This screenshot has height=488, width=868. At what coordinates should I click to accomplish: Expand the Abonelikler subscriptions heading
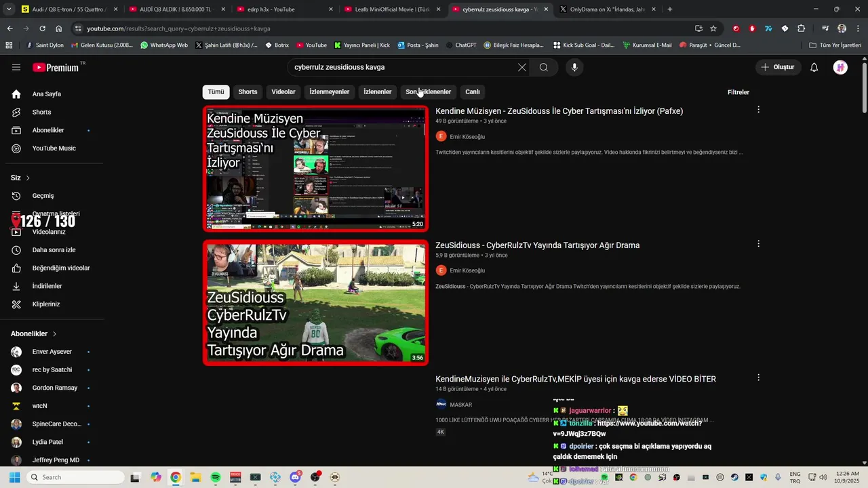click(x=34, y=333)
